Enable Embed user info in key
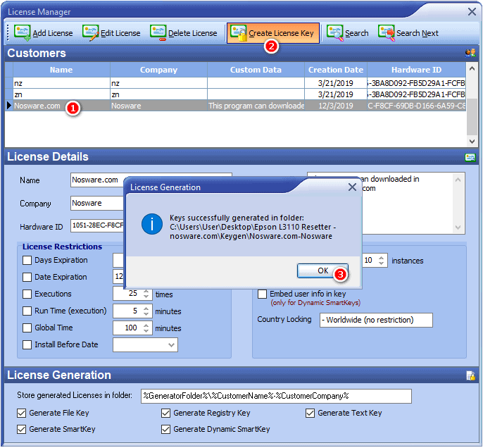The width and height of the screenshot is (483, 448). [x=262, y=294]
